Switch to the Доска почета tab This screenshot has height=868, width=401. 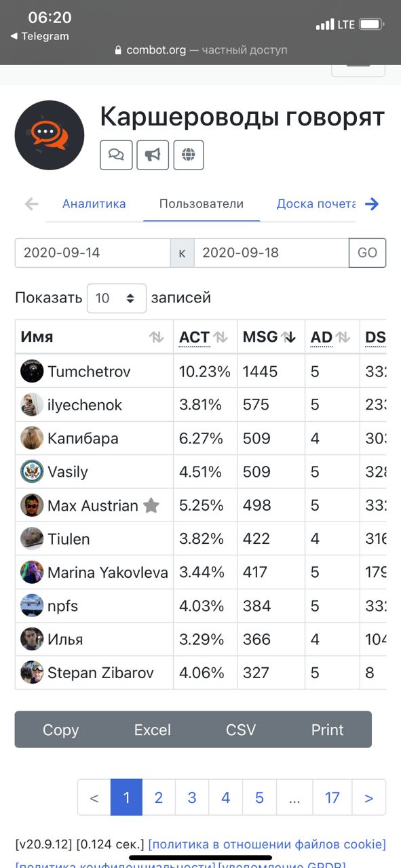tap(316, 203)
